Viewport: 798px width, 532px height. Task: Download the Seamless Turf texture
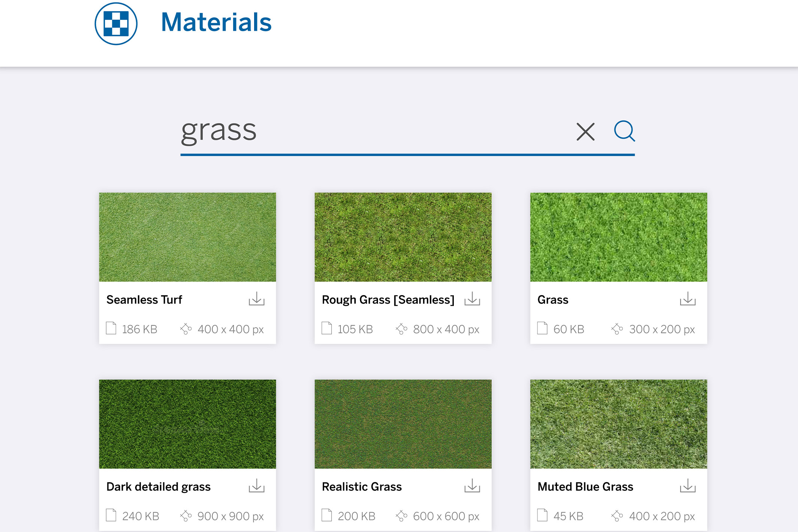click(x=257, y=299)
